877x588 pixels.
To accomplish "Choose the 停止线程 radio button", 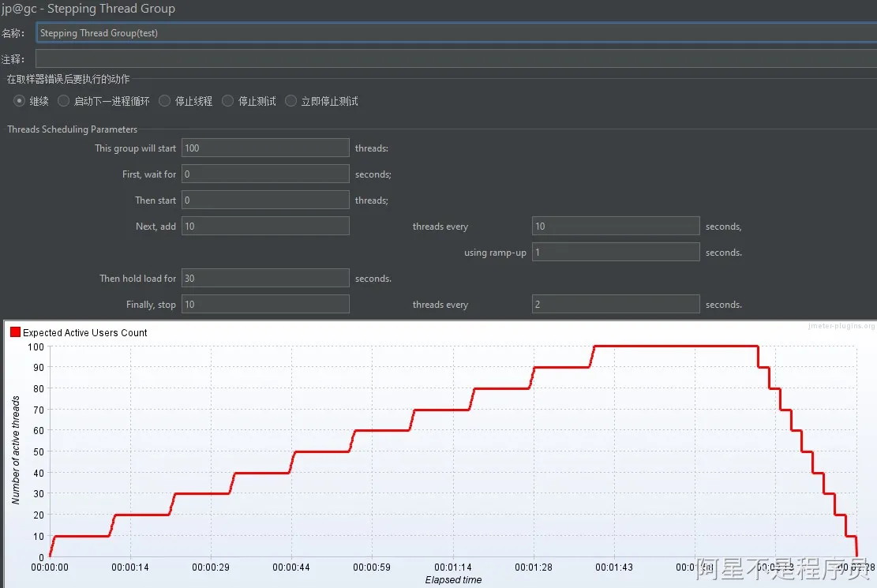I will (x=165, y=101).
